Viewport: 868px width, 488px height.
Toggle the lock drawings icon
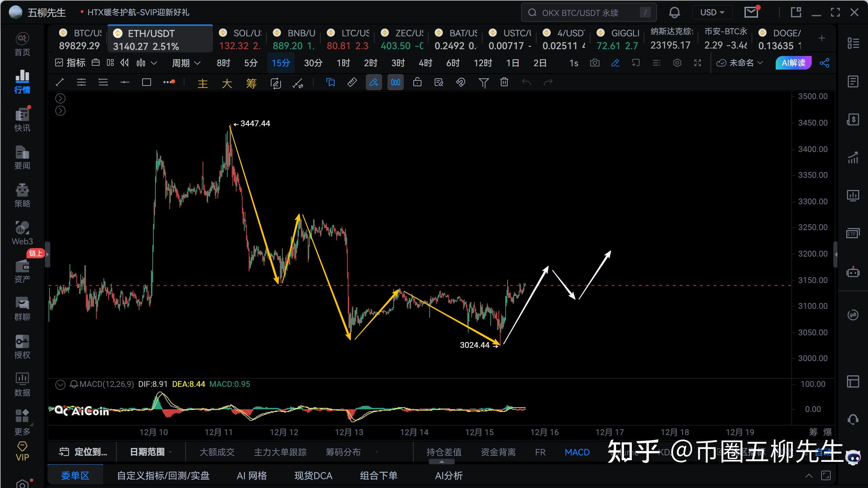tap(417, 82)
